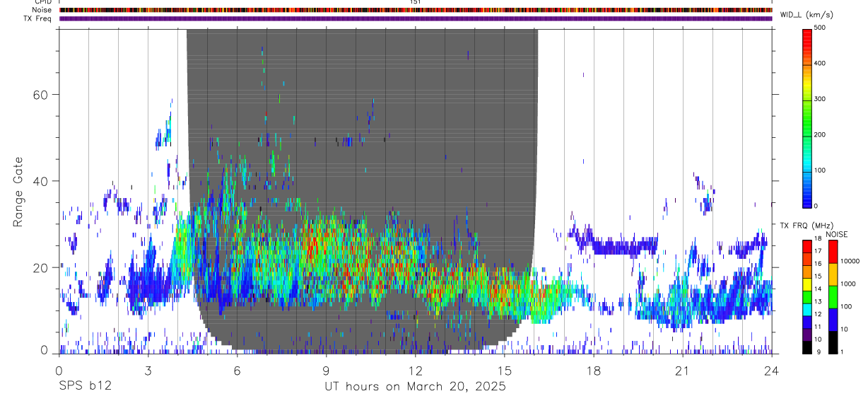Click the yellow swatch in the NOISE legend
This screenshot has width=868, height=401.
pos(833,274)
